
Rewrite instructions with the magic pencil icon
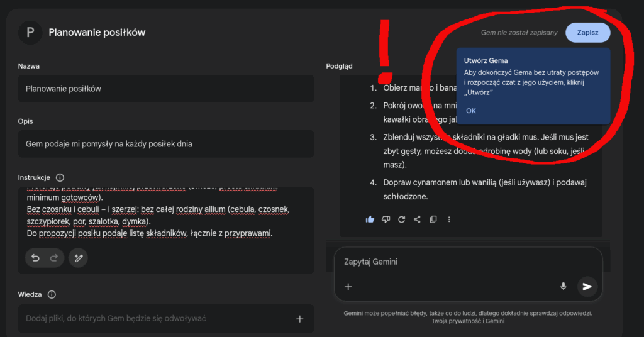coord(78,258)
